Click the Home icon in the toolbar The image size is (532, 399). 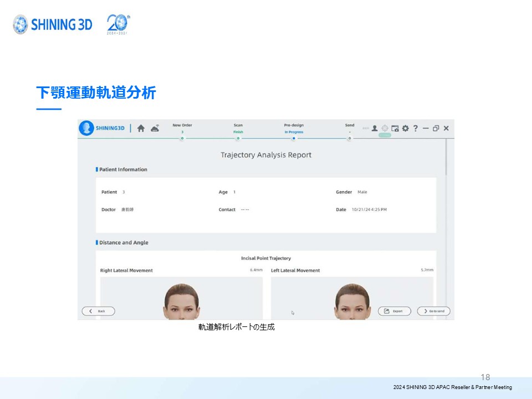(x=141, y=129)
